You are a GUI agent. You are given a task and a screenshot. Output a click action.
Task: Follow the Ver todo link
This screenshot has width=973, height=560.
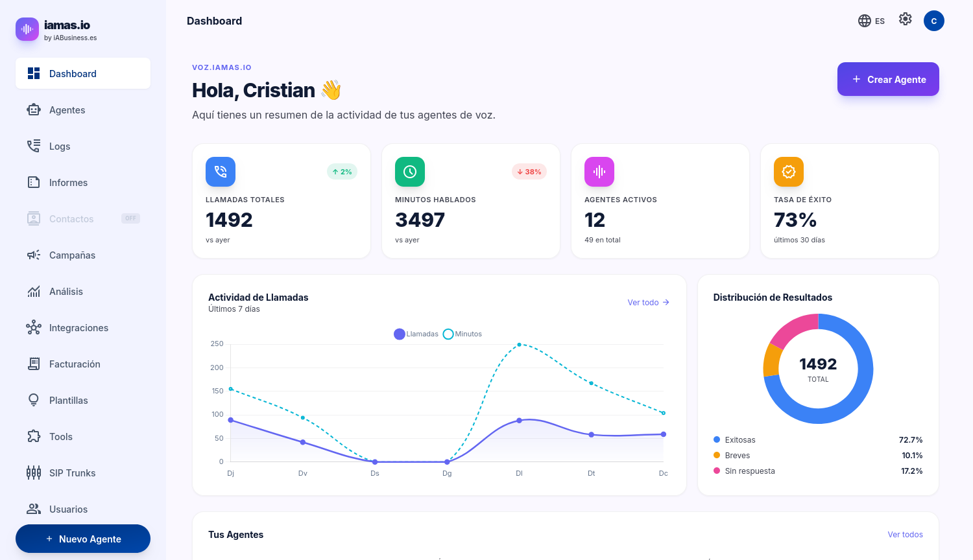click(649, 303)
